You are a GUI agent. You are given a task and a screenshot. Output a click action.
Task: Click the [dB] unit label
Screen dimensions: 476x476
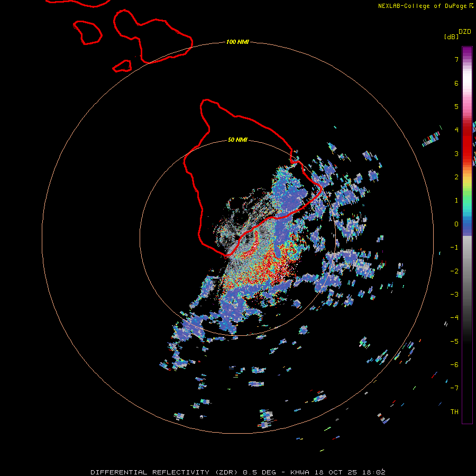pyautogui.click(x=452, y=36)
